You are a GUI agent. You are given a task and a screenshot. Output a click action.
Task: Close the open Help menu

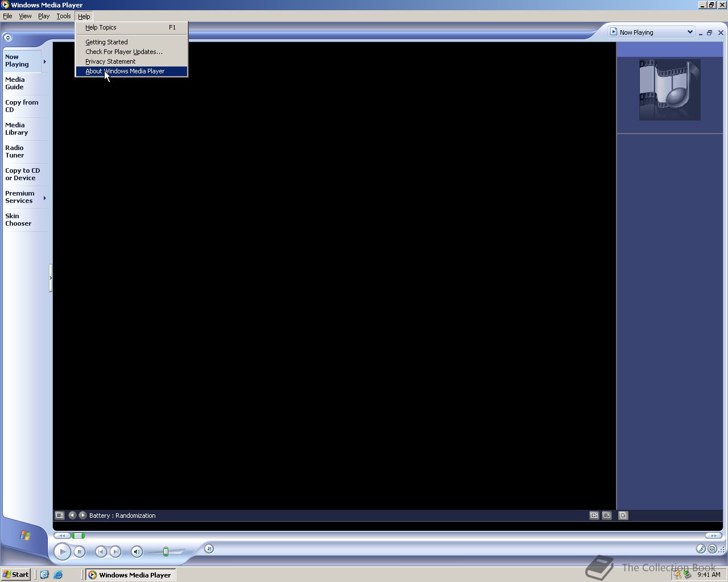tap(84, 16)
